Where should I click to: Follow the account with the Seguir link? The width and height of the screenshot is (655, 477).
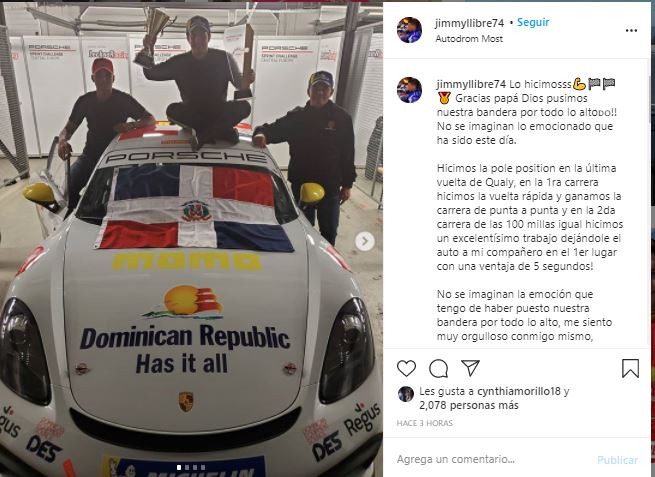[533, 22]
